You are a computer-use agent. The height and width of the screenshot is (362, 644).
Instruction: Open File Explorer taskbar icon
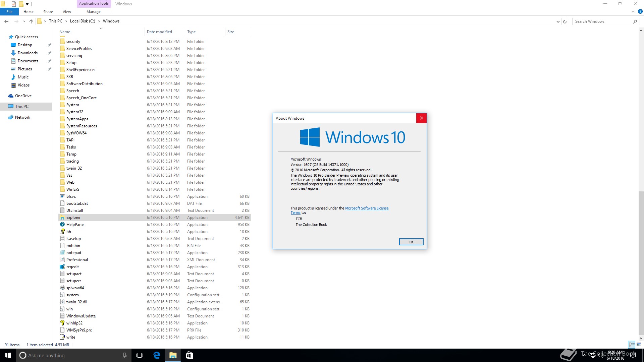(173, 355)
